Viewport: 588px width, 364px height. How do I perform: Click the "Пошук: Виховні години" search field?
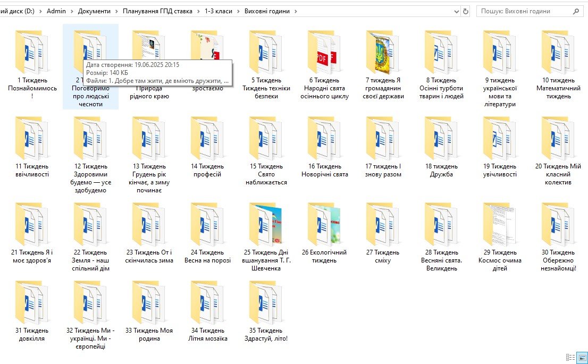[x=524, y=11]
